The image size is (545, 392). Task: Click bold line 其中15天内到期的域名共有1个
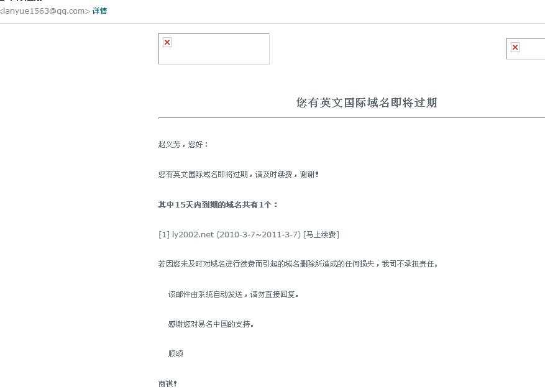point(218,204)
